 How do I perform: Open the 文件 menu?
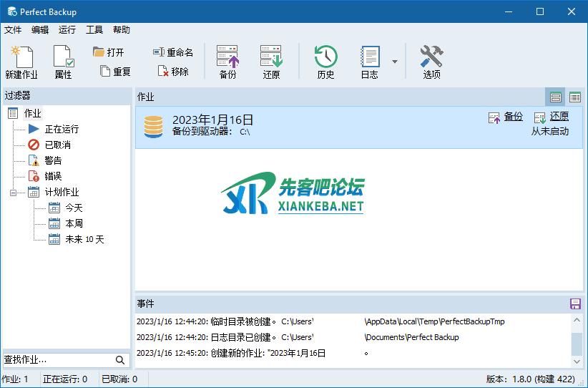[13, 30]
